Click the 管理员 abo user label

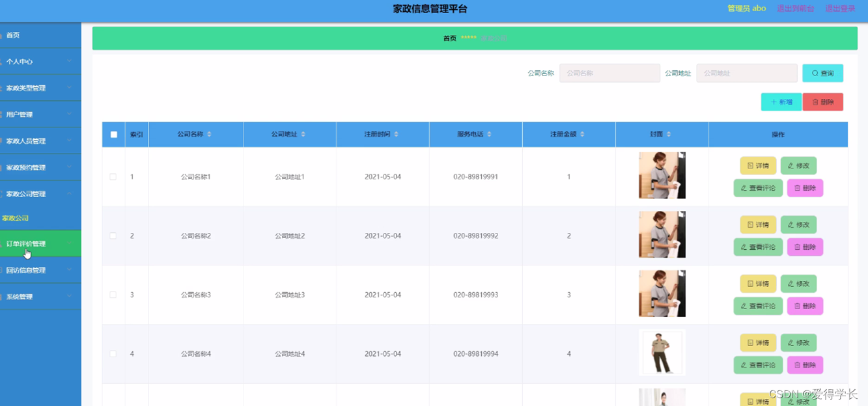pyautogui.click(x=746, y=8)
